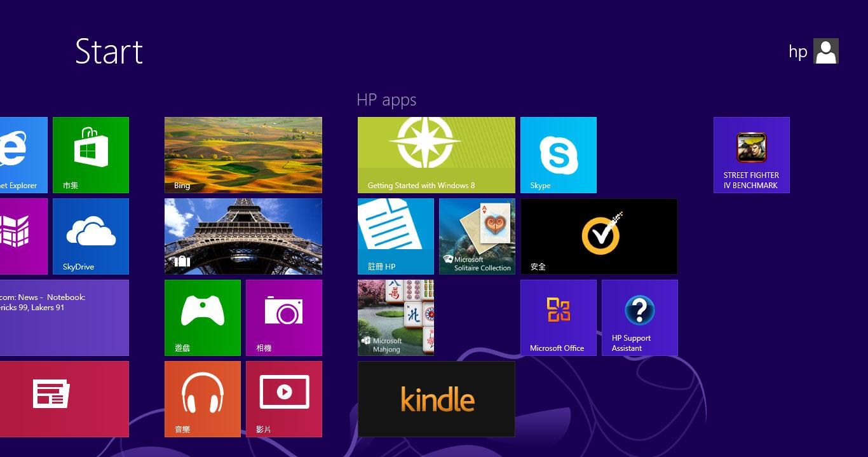The width and height of the screenshot is (868, 457).
Task: Open the Kindle app tile
Action: (x=436, y=399)
